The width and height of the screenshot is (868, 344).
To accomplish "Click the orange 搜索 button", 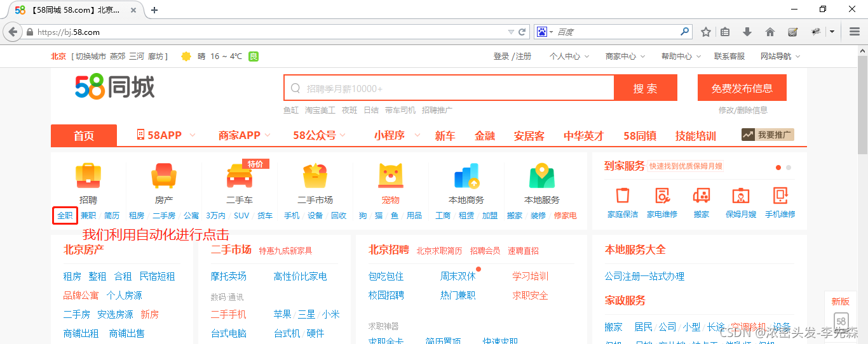I will point(646,88).
